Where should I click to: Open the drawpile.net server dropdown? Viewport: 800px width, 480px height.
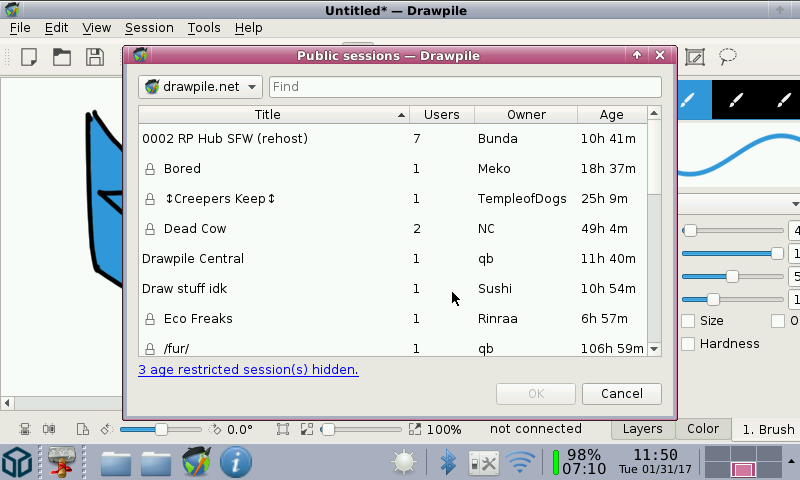click(x=200, y=87)
